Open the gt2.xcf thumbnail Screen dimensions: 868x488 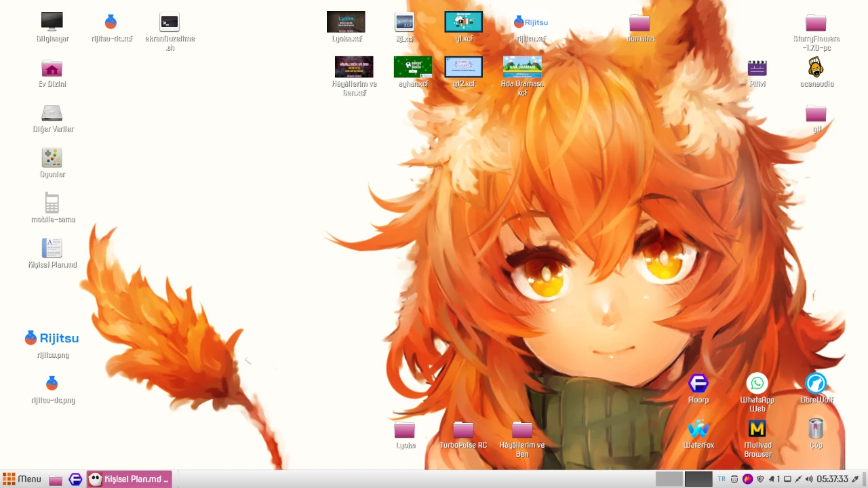point(464,67)
